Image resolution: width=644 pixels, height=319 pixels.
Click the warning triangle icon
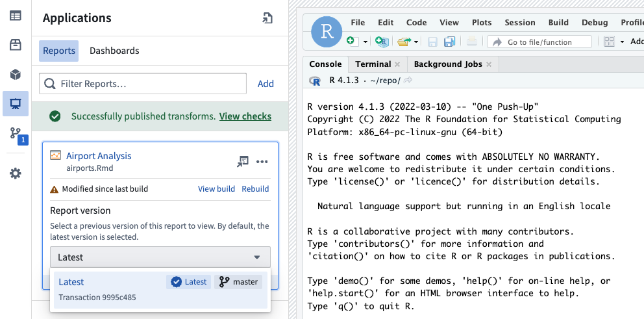[x=55, y=189]
